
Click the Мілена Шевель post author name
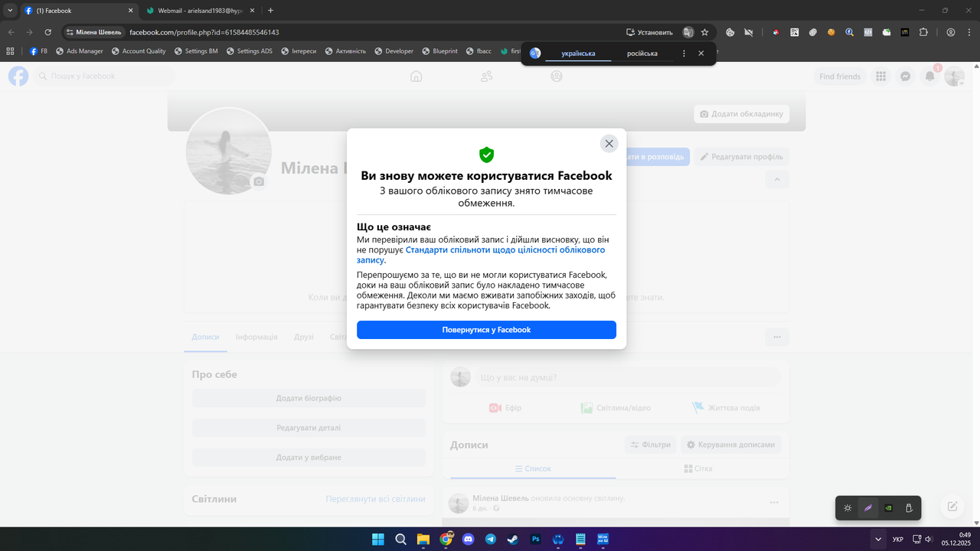pos(501,498)
